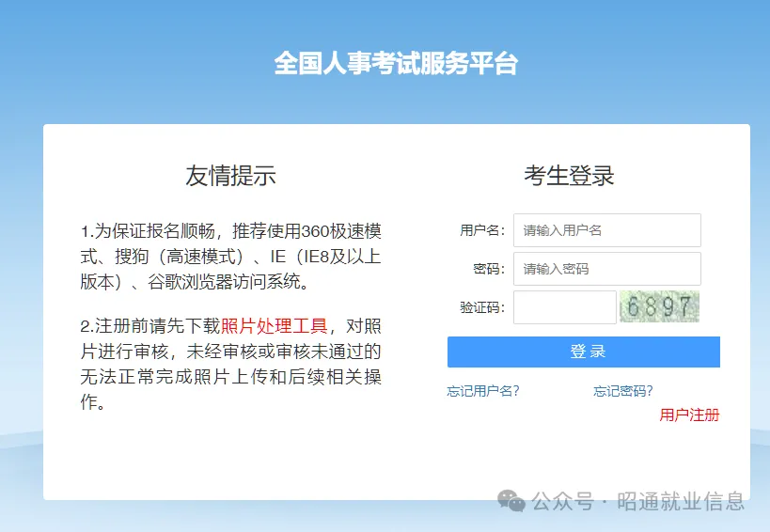The width and height of the screenshot is (770, 532).
Task: Refresh the captcha image showing 6897
Action: pos(659,306)
